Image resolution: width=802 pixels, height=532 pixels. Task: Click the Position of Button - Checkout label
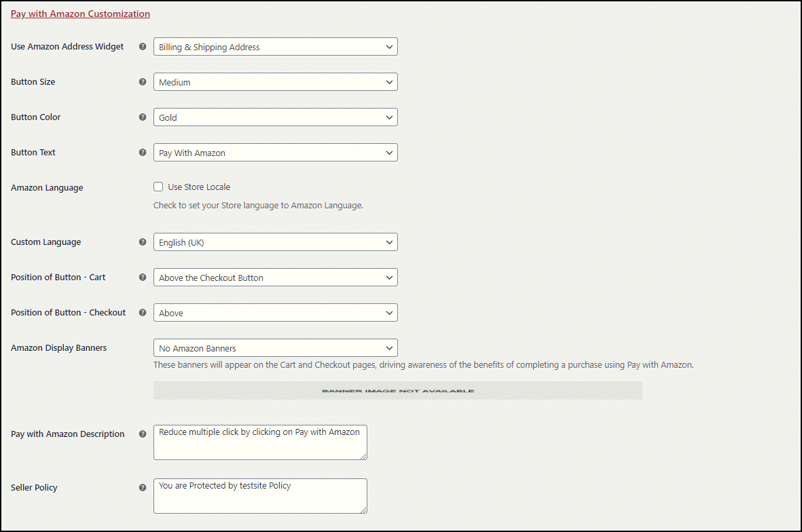click(x=68, y=313)
